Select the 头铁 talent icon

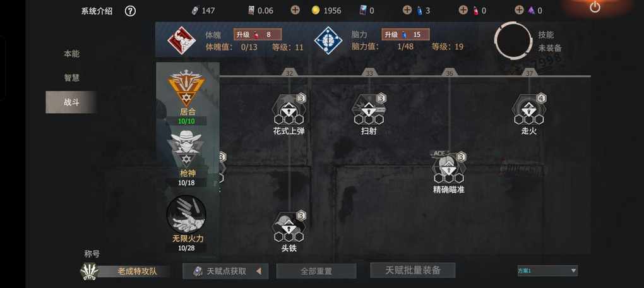click(x=289, y=227)
